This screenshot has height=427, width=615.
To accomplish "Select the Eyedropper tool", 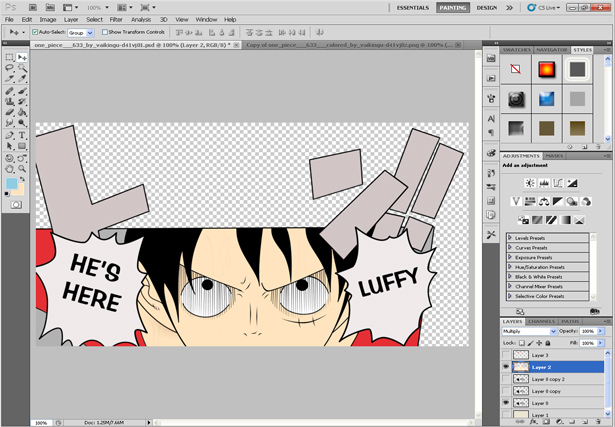I will pos(22,79).
